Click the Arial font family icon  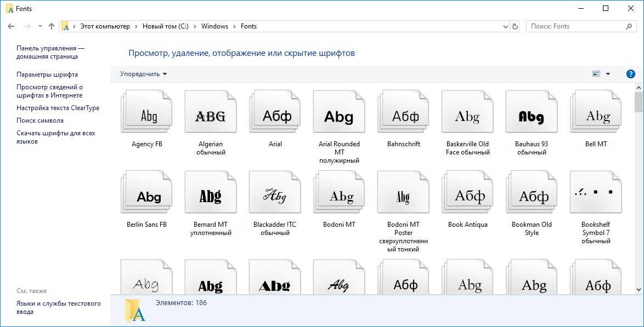pos(275,112)
